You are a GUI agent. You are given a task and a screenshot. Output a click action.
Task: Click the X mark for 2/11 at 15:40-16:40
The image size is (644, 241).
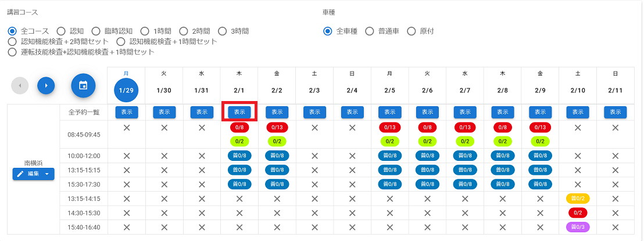[x=615, y=226]
